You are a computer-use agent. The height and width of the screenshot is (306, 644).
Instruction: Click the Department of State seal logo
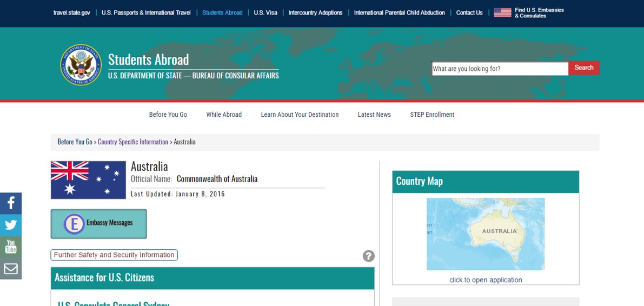[81, 65]
